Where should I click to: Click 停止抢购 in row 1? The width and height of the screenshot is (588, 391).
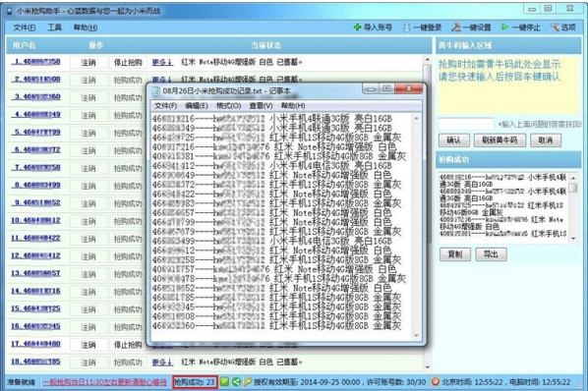tap(128, 62)
